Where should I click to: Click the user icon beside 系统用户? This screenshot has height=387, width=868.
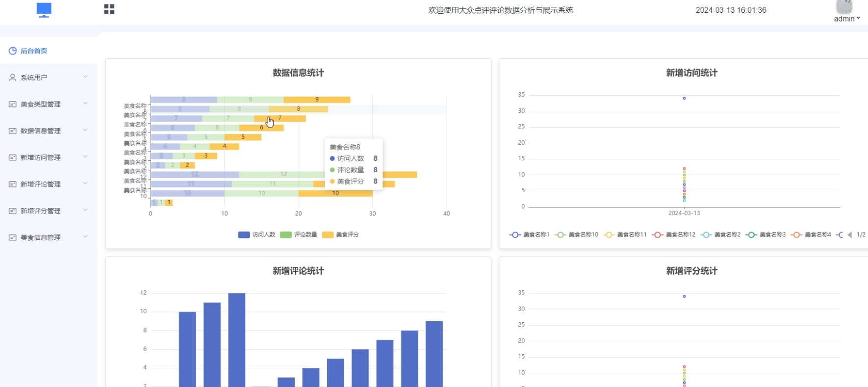coord(13,77)
